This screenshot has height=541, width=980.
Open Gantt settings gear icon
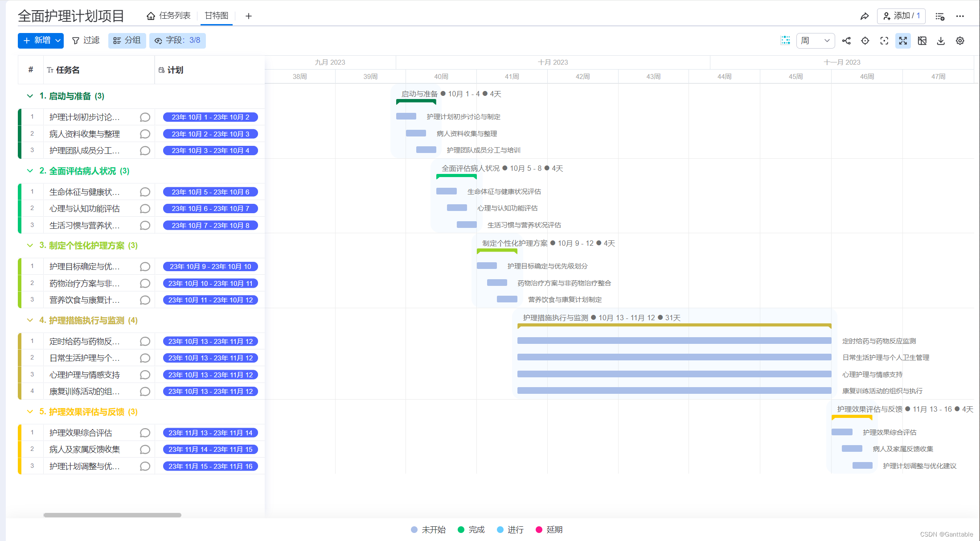click(x=960, y=41)
